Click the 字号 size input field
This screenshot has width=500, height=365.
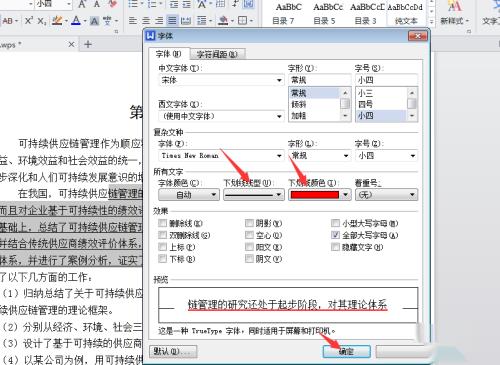pos(386,80)
